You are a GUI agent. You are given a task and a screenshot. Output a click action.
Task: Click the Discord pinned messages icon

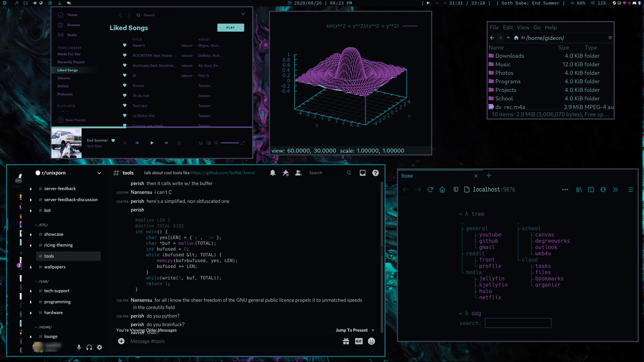pyautogui.click(x=285, y=173)
